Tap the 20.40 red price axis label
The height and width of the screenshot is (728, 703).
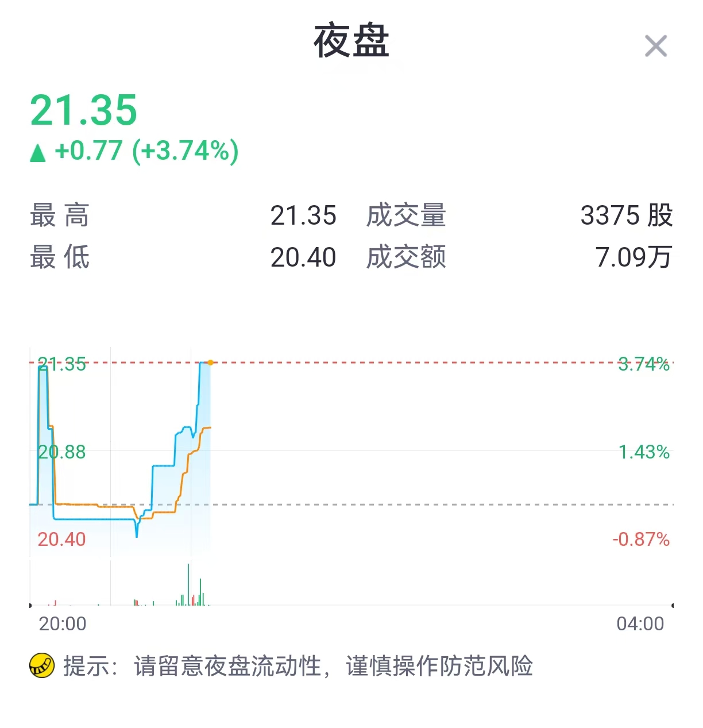61,540
